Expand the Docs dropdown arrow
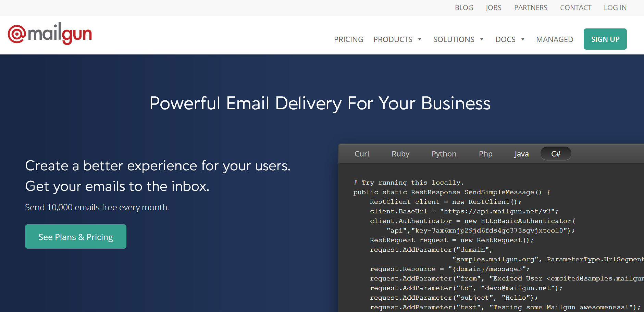Image resolution: width=644 pixels, height=312 pixels. [x=523, y=39]
